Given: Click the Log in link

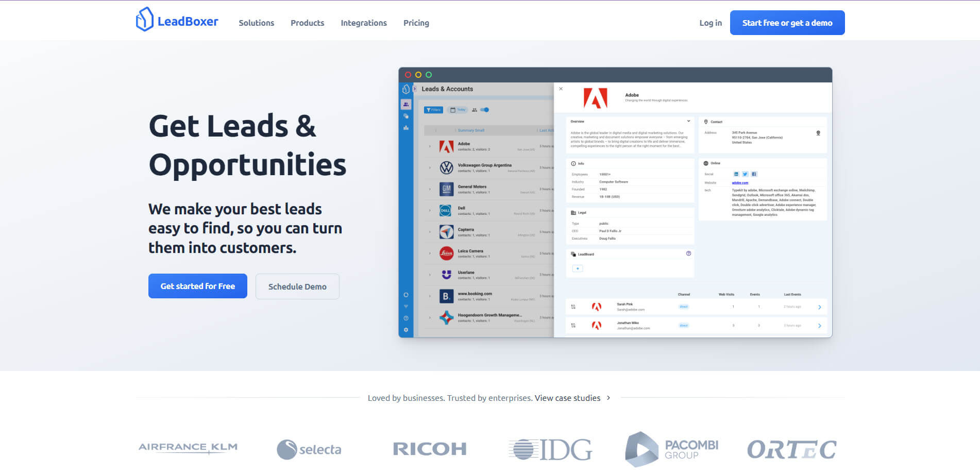Looking at the screenshot, I should (x=711, y=23).
